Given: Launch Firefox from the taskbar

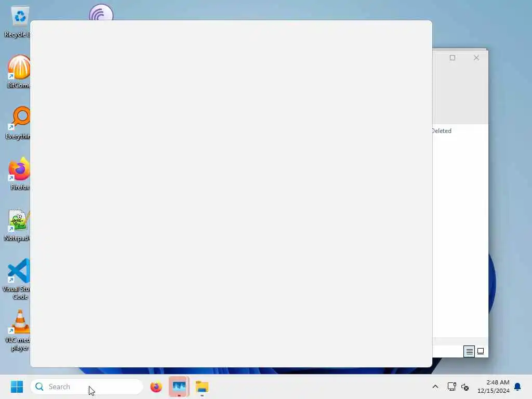Looking at the screenshot, I should (x=156, y=387).
